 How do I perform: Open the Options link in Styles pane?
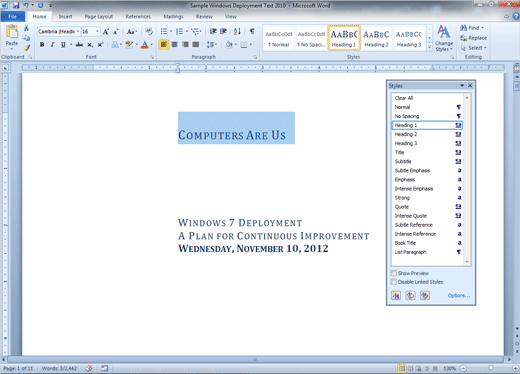coord(459,295)
